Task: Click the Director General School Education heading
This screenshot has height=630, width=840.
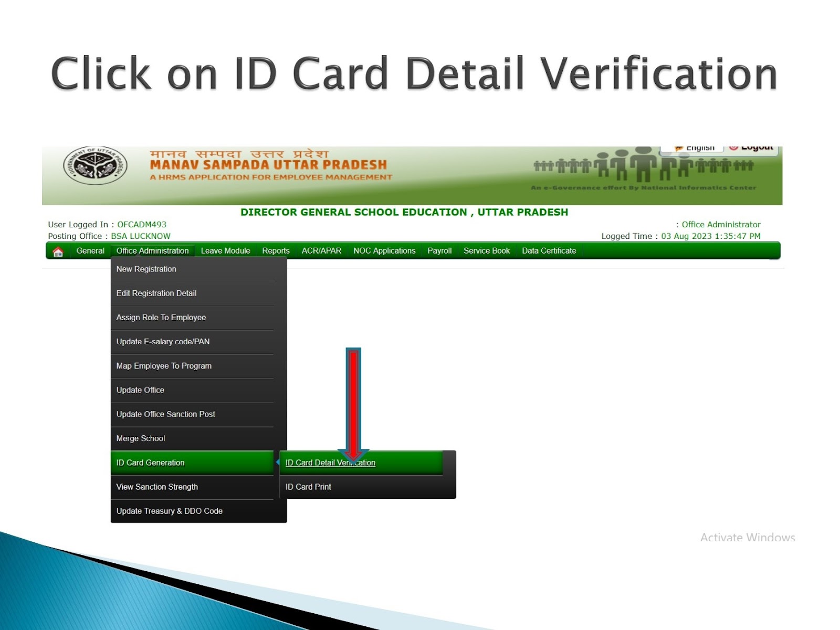Action: pos(404,212)
